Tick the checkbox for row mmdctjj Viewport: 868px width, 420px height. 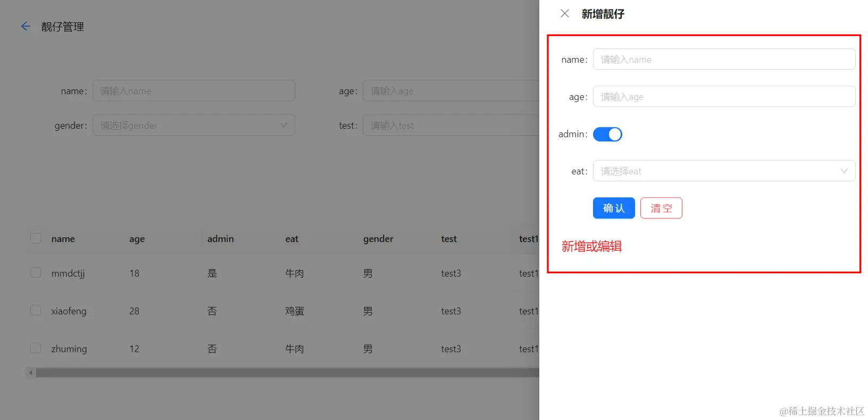point(36,273)
